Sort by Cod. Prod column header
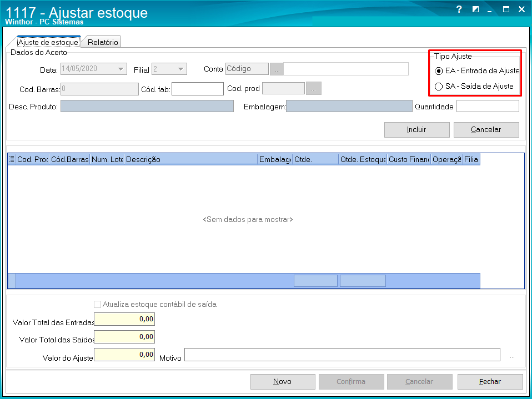The width and height of the screenshot is (532, 399). [33, 159]
